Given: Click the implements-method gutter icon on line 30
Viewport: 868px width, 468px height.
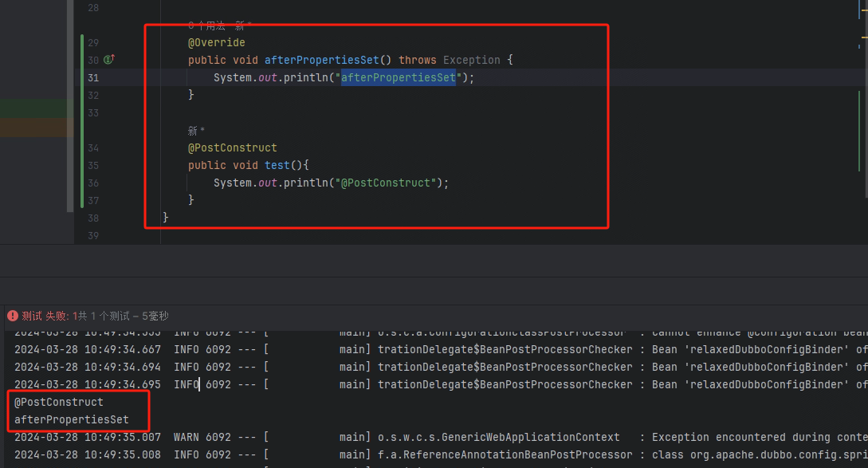Looking at the screenshot, I should tap(109, 60).
